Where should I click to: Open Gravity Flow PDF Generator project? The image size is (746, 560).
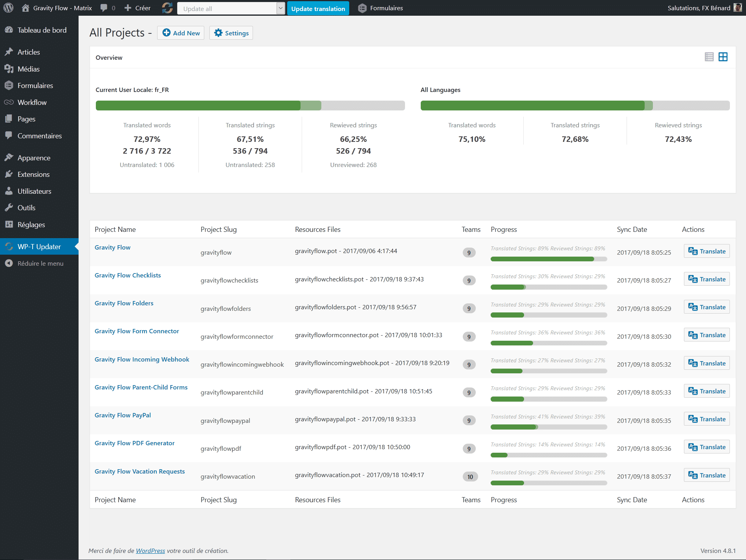pos(134,443)
